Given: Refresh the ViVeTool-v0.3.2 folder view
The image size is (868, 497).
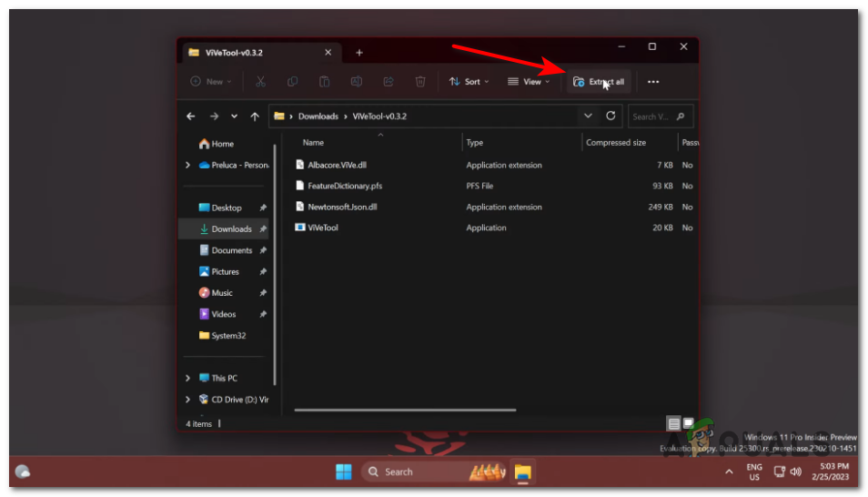Looking at the screenshot, I should [611, 116].
